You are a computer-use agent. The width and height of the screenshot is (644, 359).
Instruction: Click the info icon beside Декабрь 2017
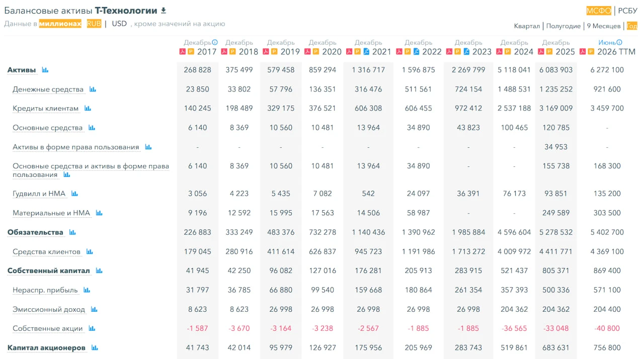pyautogui.click(x=215, y=43)
